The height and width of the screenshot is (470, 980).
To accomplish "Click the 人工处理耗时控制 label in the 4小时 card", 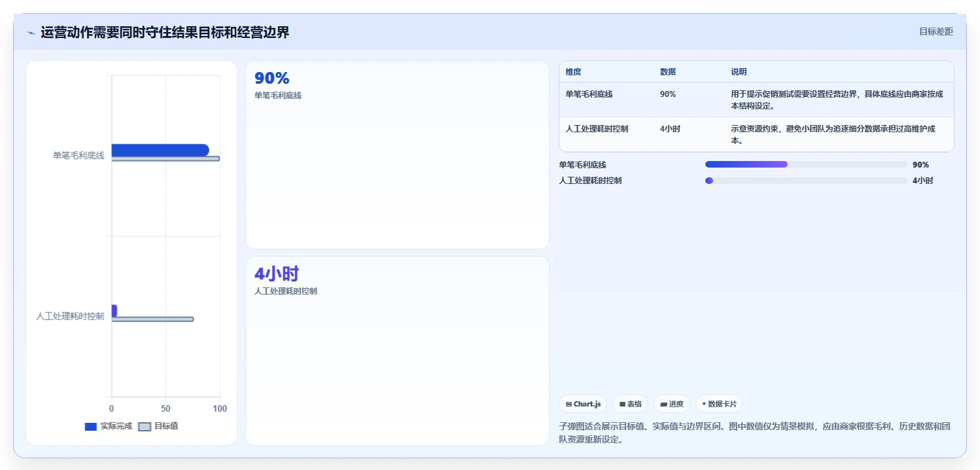I will 286,291.
